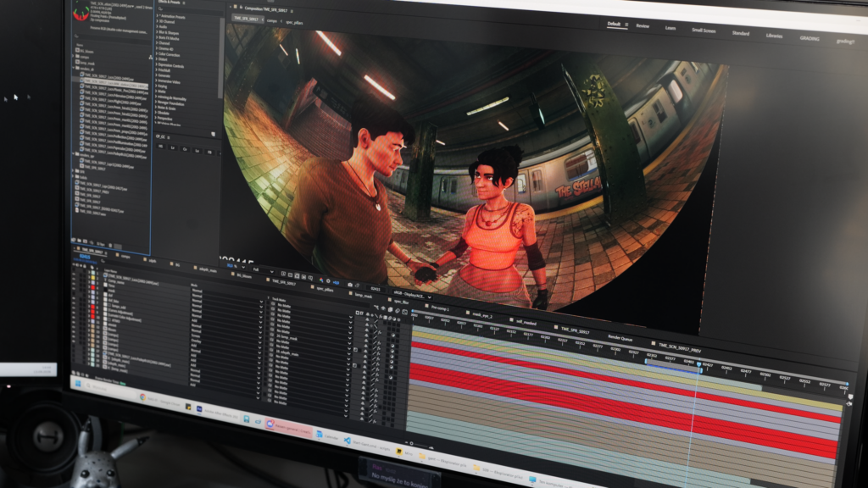Switch to the Default workspace

point(614,24)
